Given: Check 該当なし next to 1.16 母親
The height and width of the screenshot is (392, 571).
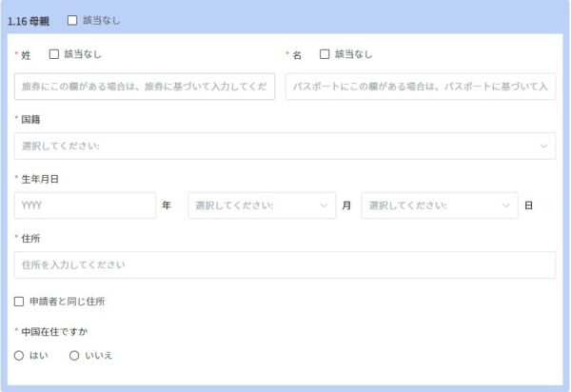Looking at the screenshot, I should point(72,20).
